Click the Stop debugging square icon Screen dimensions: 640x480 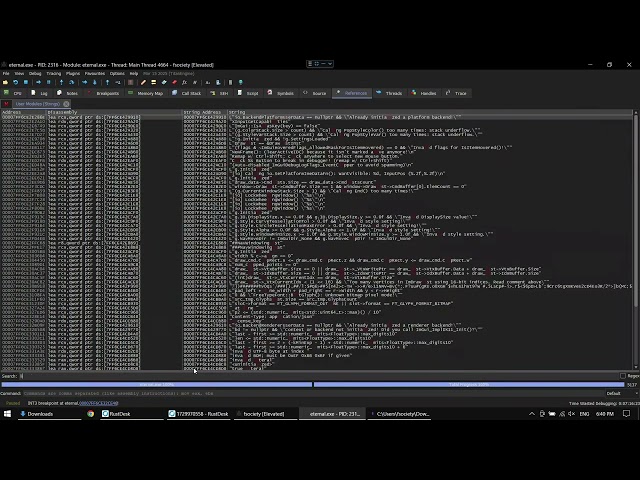pyautogui.click(x=26, y=82)
